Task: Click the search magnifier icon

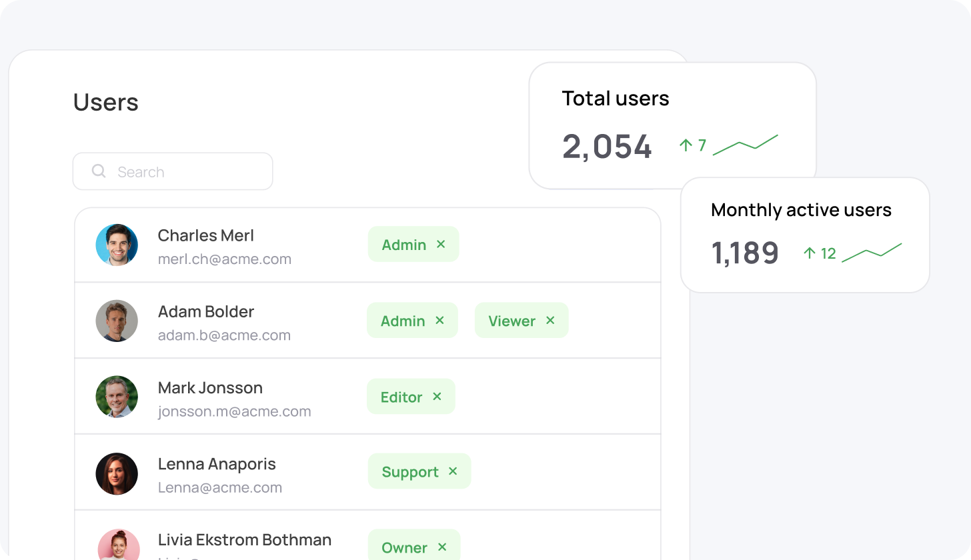Action: 99,171
